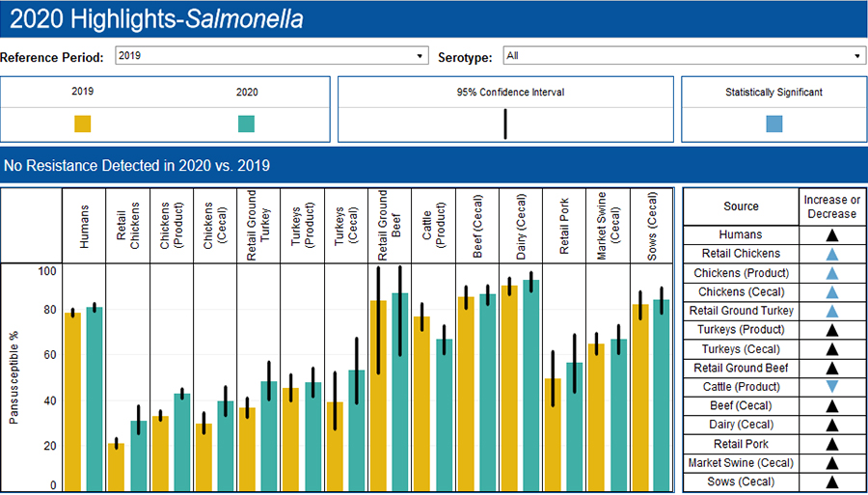Click the Retail Ground Turkey blue triangle

831,311
